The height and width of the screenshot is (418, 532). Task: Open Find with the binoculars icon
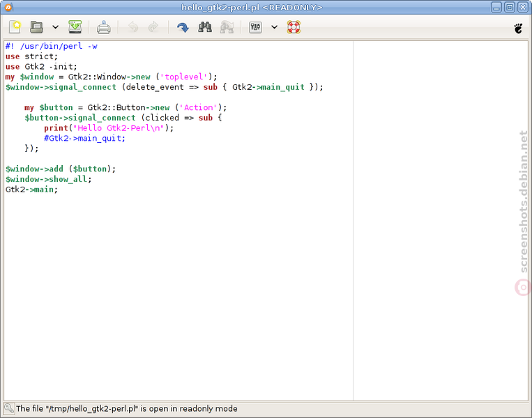(205, 27)
